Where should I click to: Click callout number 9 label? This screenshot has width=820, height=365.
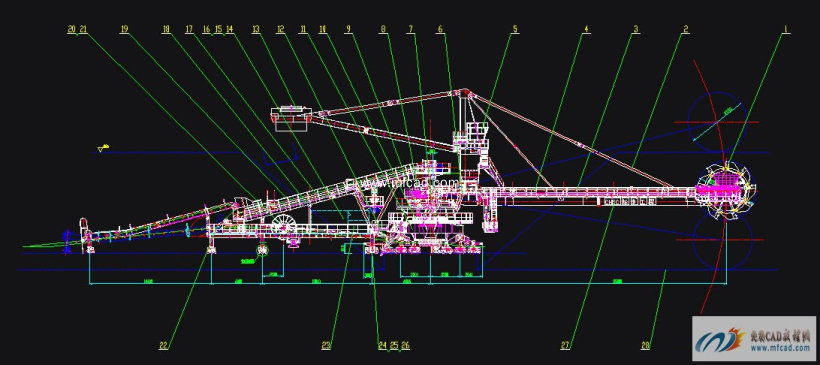click(348, 30)
